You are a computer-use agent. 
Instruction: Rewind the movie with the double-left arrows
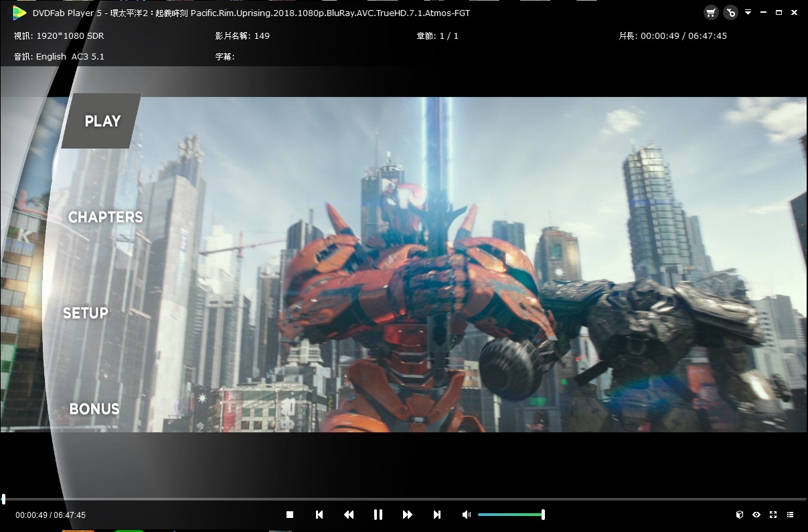[349, 515]
